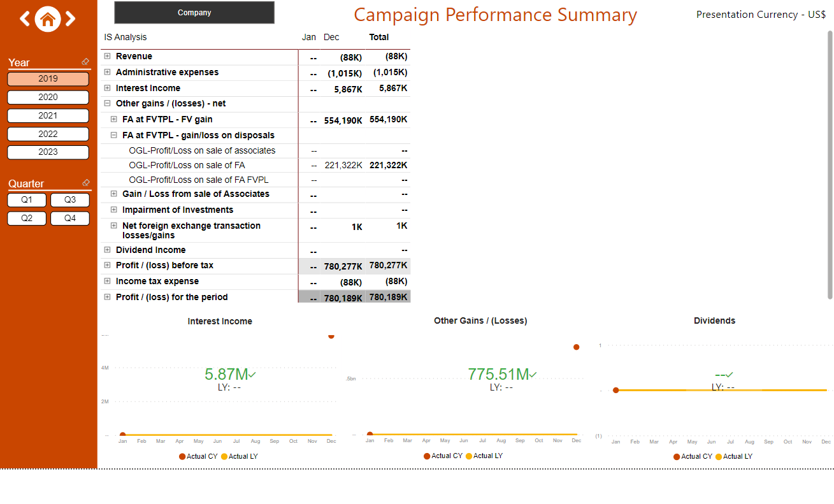Clear the Quarter slicer selection eraser
The height and width of the screenshot is (504, 834).
pyautogui.click(x=85, y=183)
